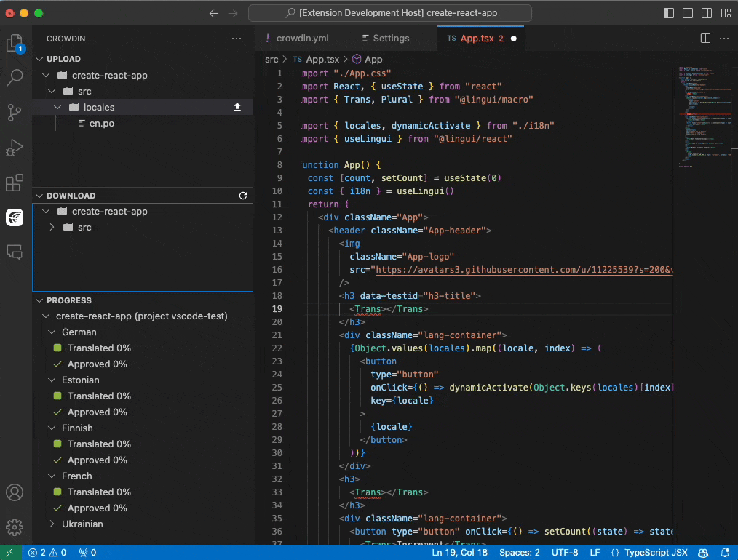Collapse the German progress node
The width and height of the screenshot is (738, 560).
[x=52, y=332]
